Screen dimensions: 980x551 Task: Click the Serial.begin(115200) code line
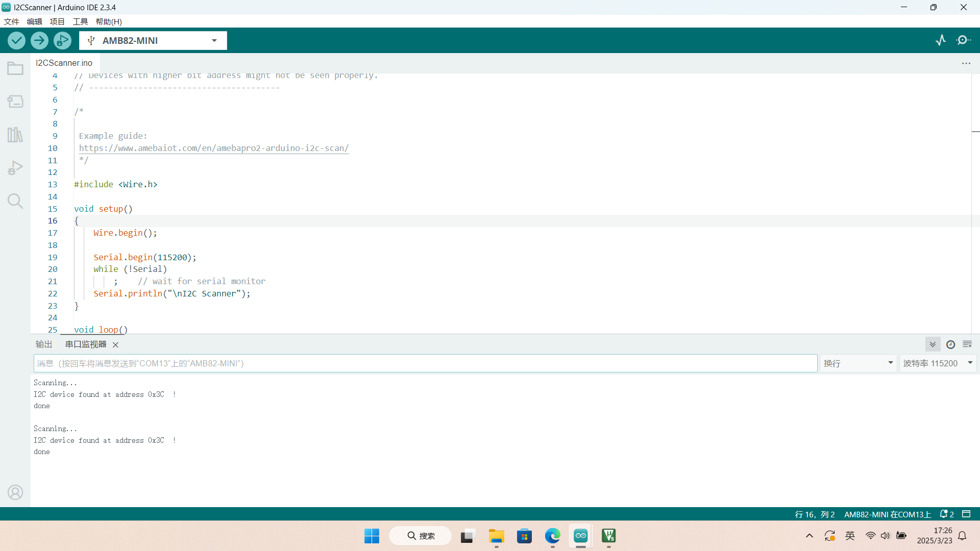click(145, 257)
